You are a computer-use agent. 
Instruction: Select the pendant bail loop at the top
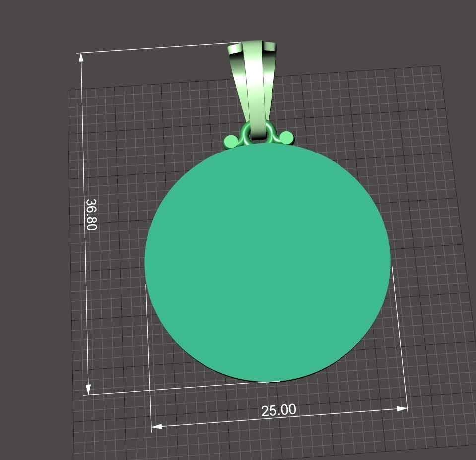[252, 89]
